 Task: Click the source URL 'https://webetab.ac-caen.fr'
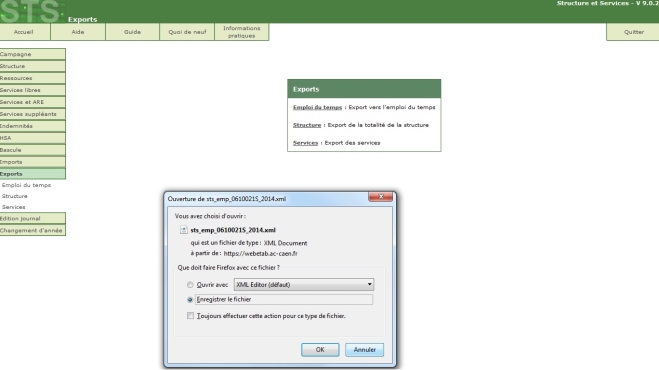pos(261,254)
